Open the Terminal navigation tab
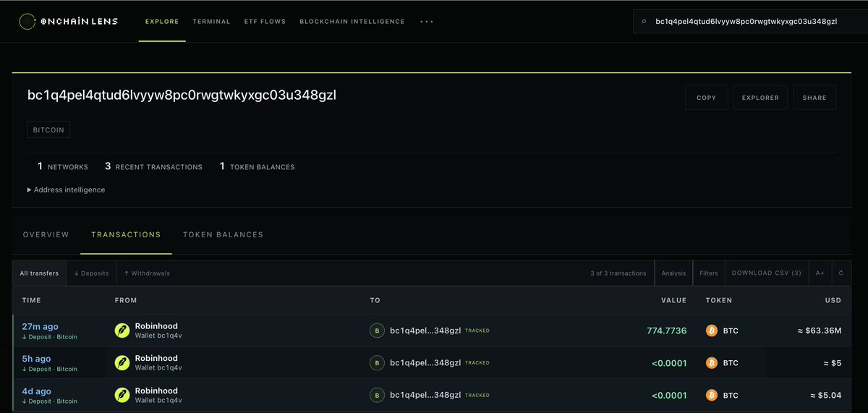The width and height of the screenshot is (868, 413). pyautogui.click(x=211, y=22)
